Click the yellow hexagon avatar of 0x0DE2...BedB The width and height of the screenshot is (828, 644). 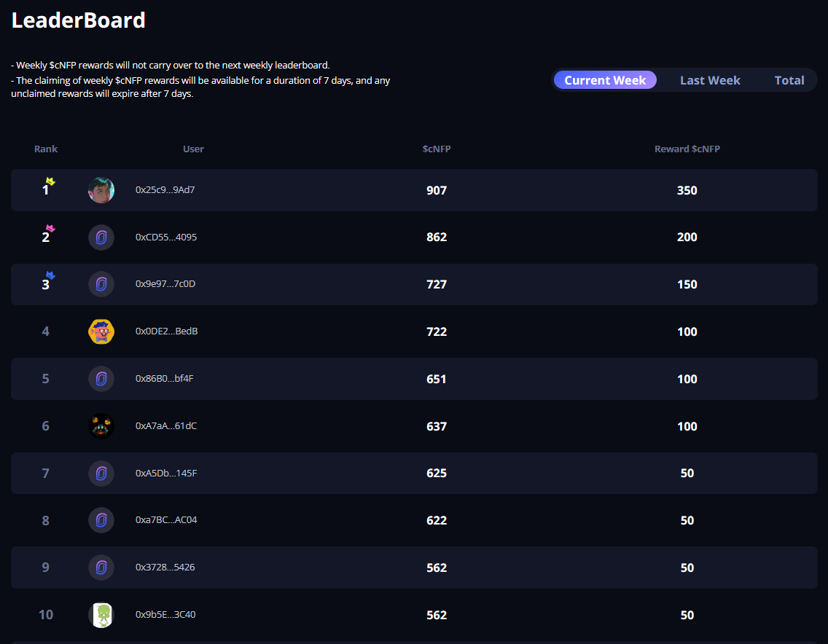pos(101,331)
